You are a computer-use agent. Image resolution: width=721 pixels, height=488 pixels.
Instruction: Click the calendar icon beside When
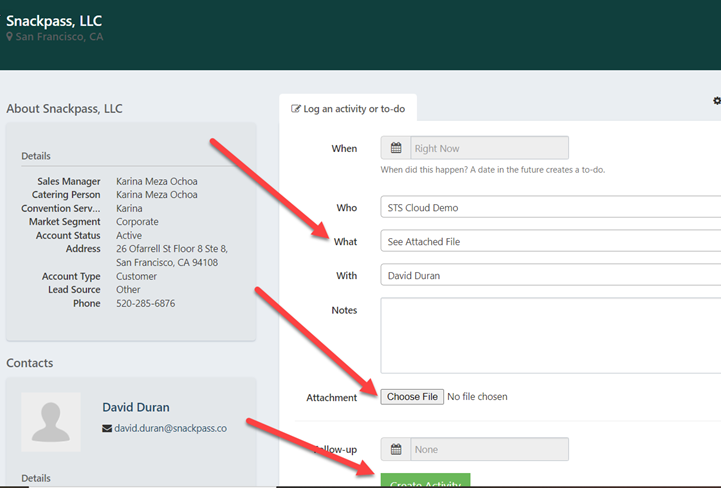[x=396, y=148]
